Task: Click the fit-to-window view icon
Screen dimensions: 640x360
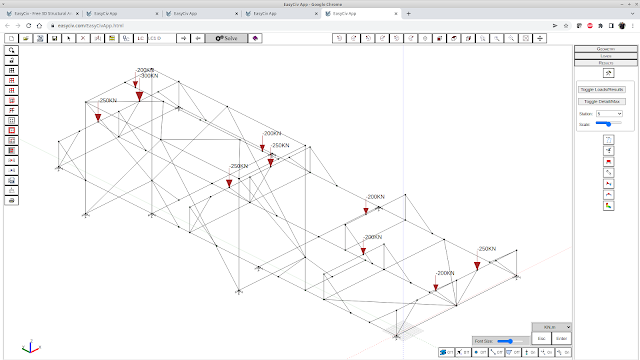Action: click(x=526, y=38)
